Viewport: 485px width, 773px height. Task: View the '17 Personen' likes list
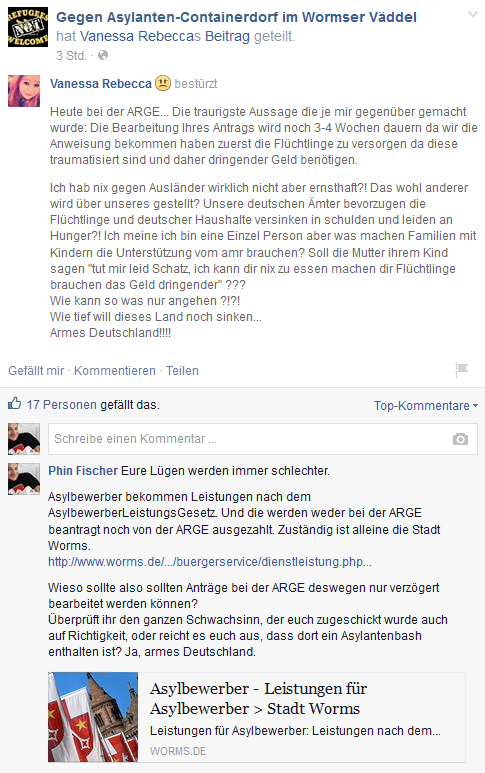click(62, 405)
